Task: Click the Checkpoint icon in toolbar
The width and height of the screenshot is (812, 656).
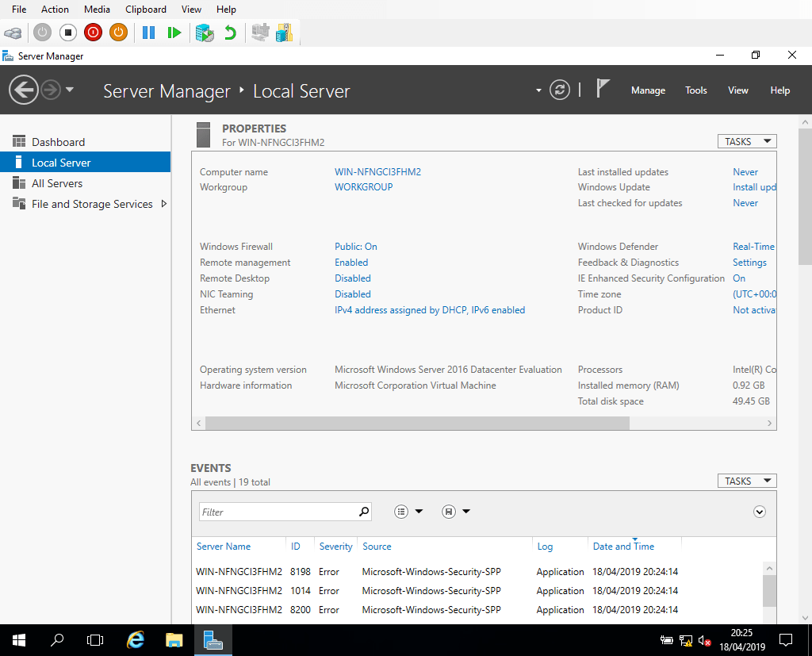Action: (205, 33)
